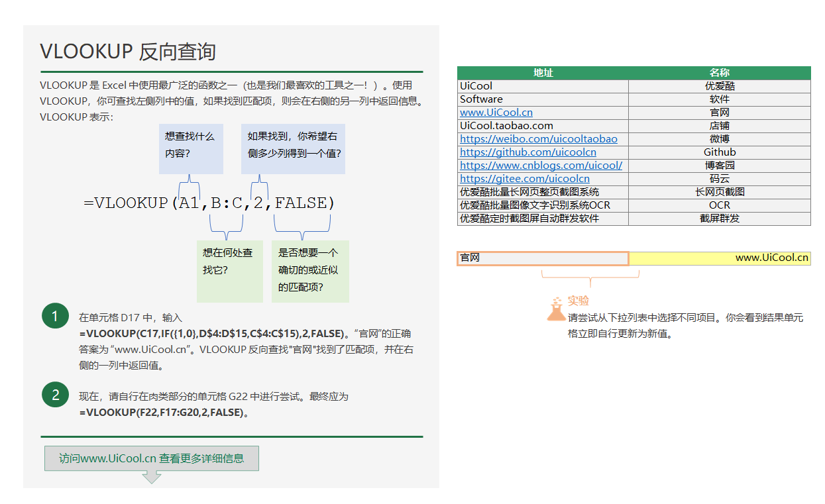Click the bold =VLOOKUP(F22,F17:G20,2,FALSE) formula
Image resolution: width=825 pixels, height=504 pixels.
point(164,413)
